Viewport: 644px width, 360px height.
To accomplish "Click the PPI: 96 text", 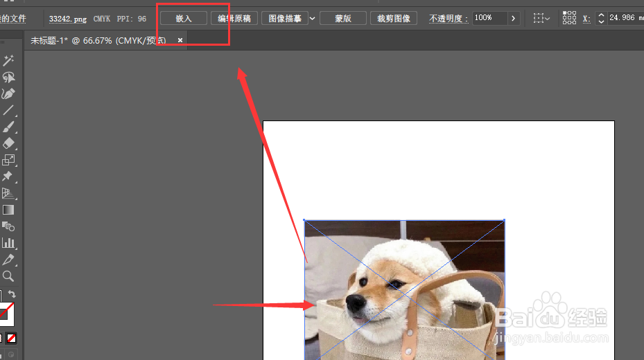I will tap(132, 19).
